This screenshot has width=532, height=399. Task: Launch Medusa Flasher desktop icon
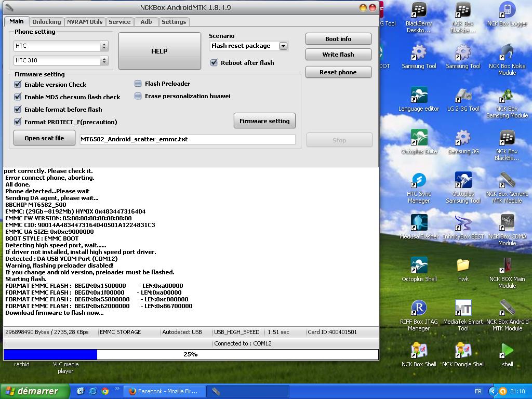coord(419,227)
